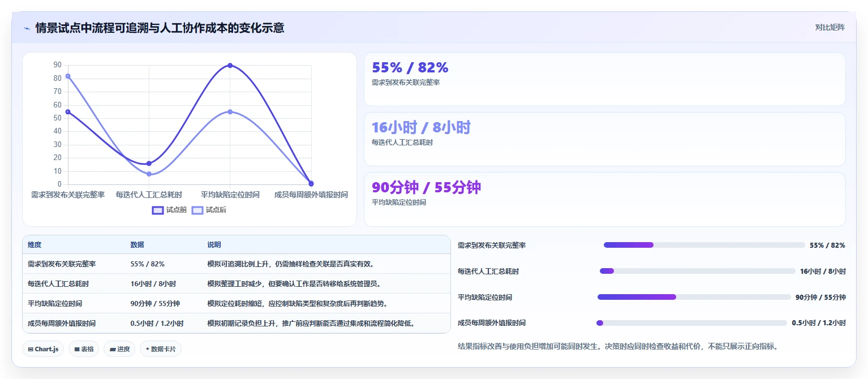Click the 对比矩阵 label in header

tap(830, 28)
